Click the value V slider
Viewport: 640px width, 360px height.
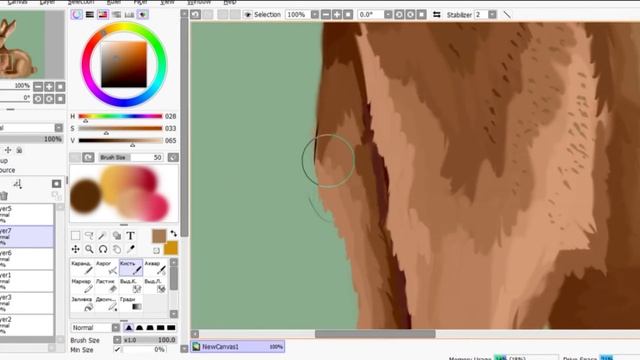point(120,140)
